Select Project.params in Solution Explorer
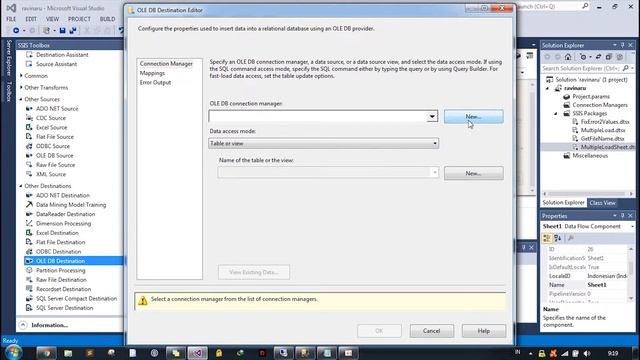Image resolution: width=640 pixels, height=360 pixels. coord(591,97)
